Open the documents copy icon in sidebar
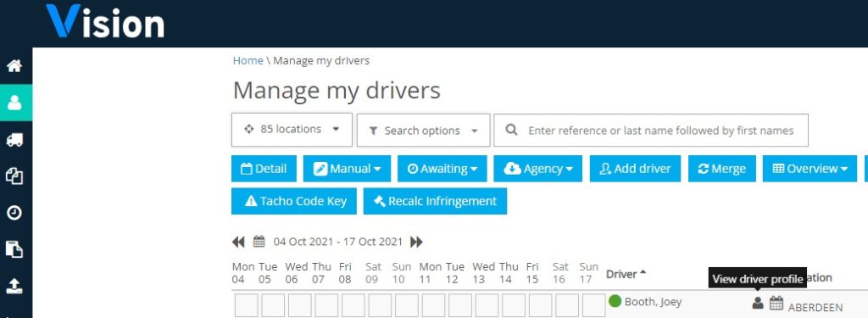The image size is (868, 318). tap(14, 176)
